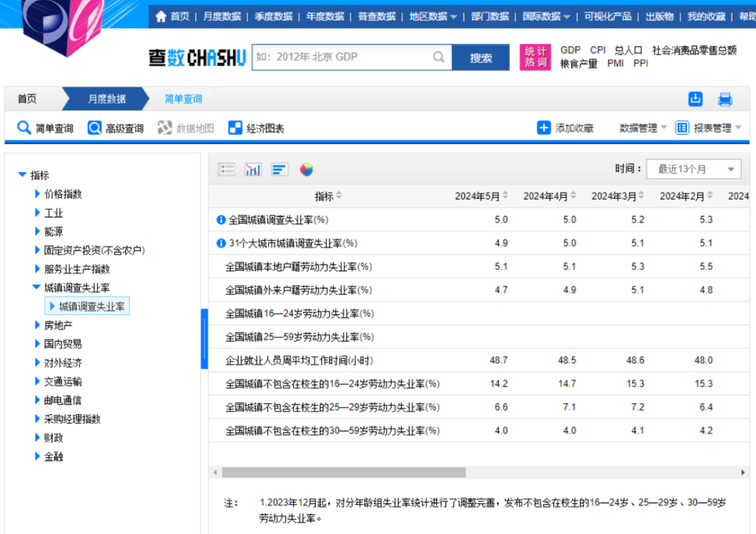Open the 高级查询 tab
Viewport: 756px width, 534px height.
(116, 128)
